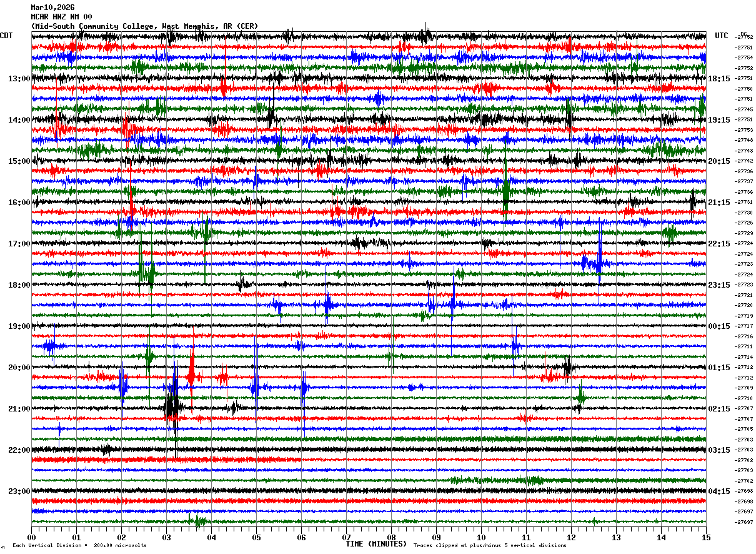Click the '02:15' UTC time label

pos(719,409)
